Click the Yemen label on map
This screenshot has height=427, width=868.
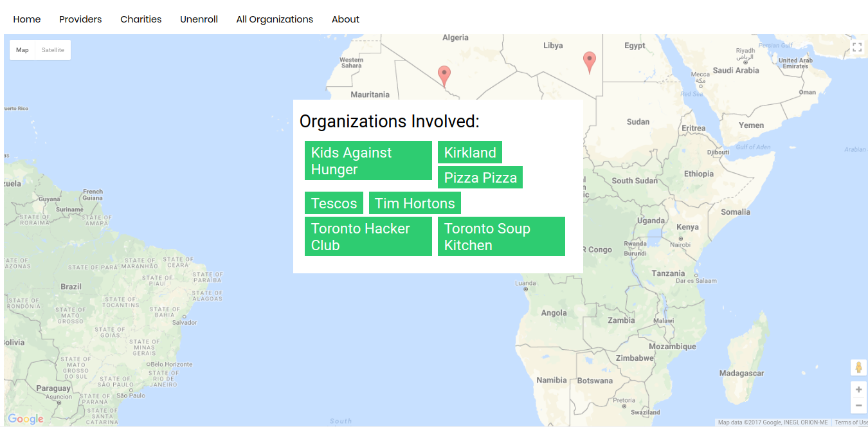752,125
